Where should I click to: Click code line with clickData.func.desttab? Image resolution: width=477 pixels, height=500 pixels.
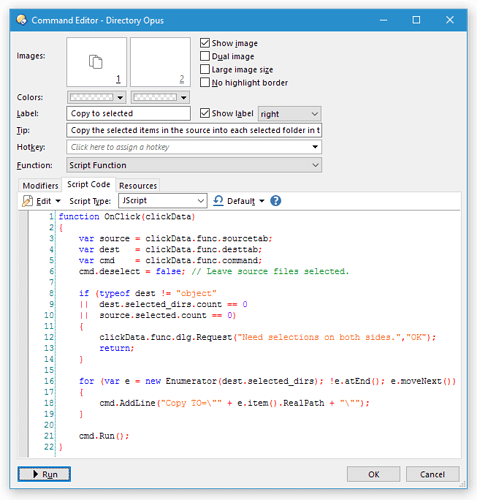tap(170, 250)
